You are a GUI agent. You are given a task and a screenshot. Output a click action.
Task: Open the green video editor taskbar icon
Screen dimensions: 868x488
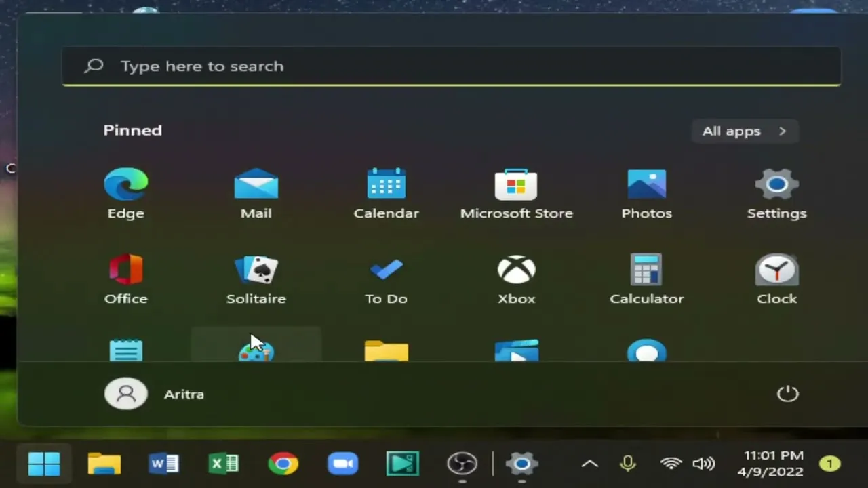click(402, 464)
